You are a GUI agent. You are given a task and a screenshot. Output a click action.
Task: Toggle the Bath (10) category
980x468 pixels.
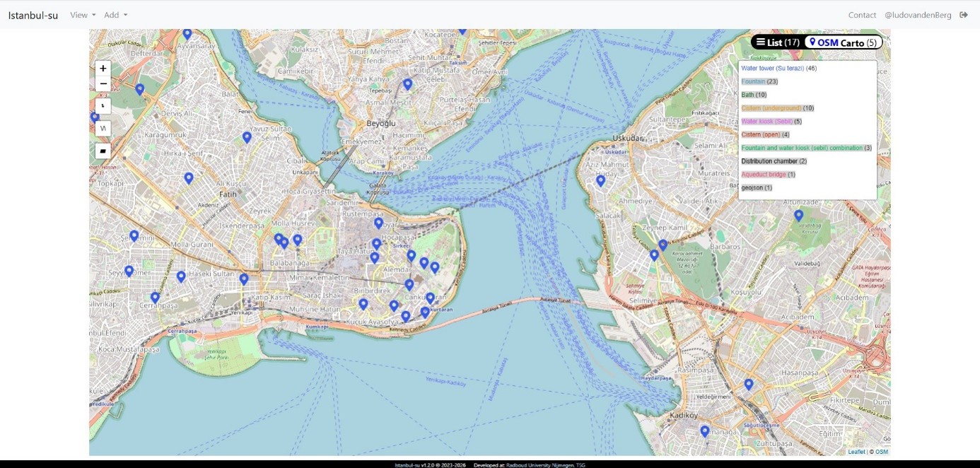754,95
